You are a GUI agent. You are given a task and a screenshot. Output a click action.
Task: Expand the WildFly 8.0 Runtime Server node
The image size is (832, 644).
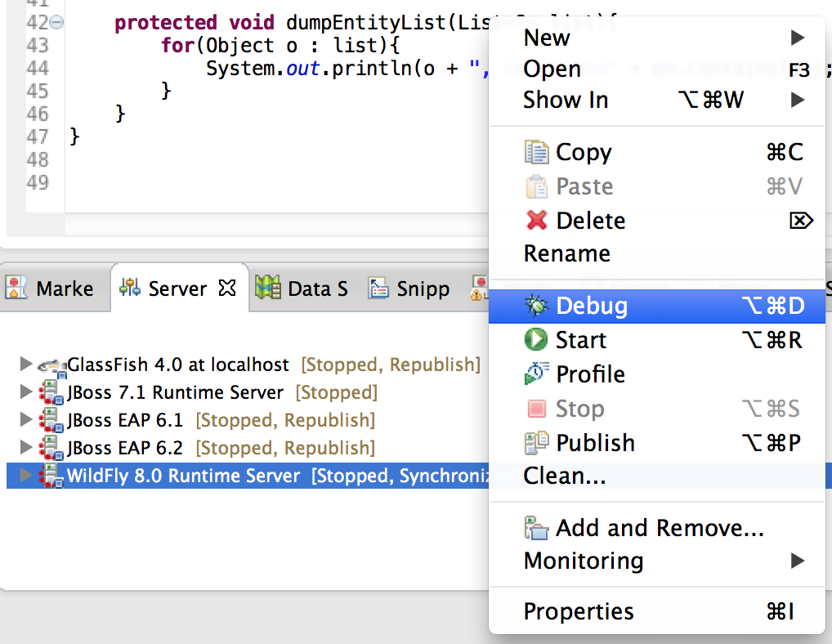pyautogui.click(x=25, y=476)
